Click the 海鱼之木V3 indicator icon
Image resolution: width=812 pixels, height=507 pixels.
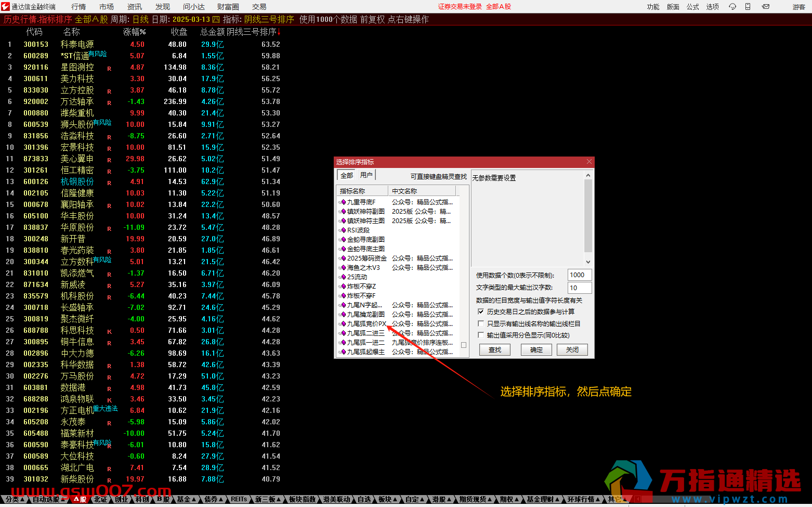(343, 268)
